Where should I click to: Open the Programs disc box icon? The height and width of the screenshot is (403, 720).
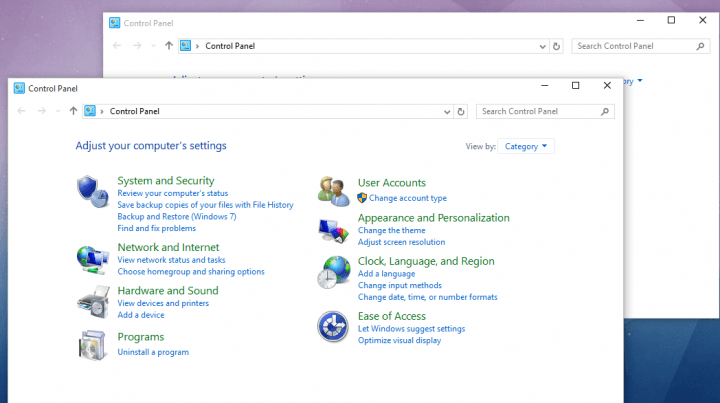[x=92, y=345]
